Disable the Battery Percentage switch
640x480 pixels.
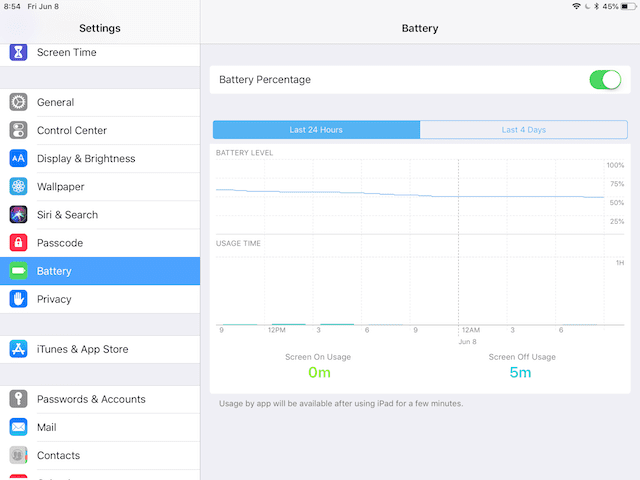coord(605,80)
